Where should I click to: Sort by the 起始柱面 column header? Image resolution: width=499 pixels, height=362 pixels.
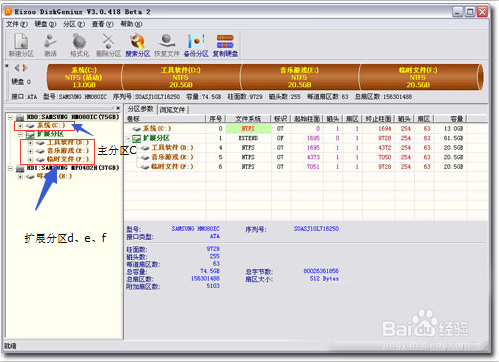pos(307,119)
